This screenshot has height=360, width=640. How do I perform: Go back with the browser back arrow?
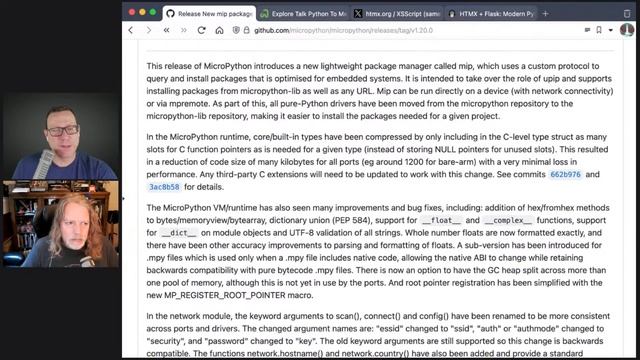(x=131, y=30)
